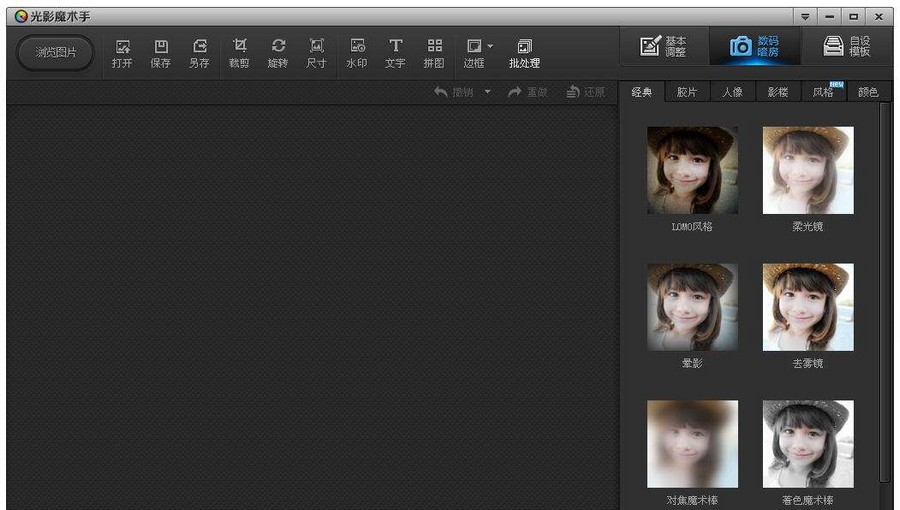Screen dimensions: 900x510
Task: Click 还原 restore original button
Action: [x=585, y=92]
